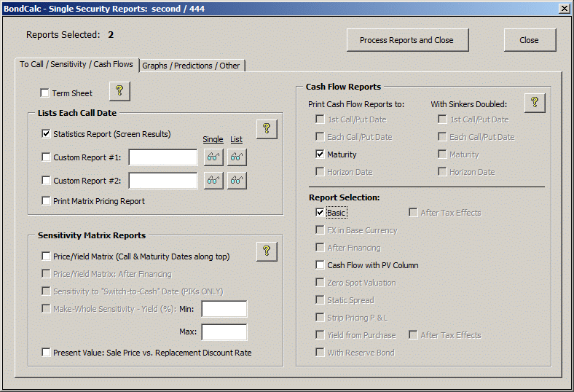Image resolution: width=574 pixels, height=392 pixels.
Task: Open help for Sensitivity Matrix Reports
Action: (x=267, y=251)
